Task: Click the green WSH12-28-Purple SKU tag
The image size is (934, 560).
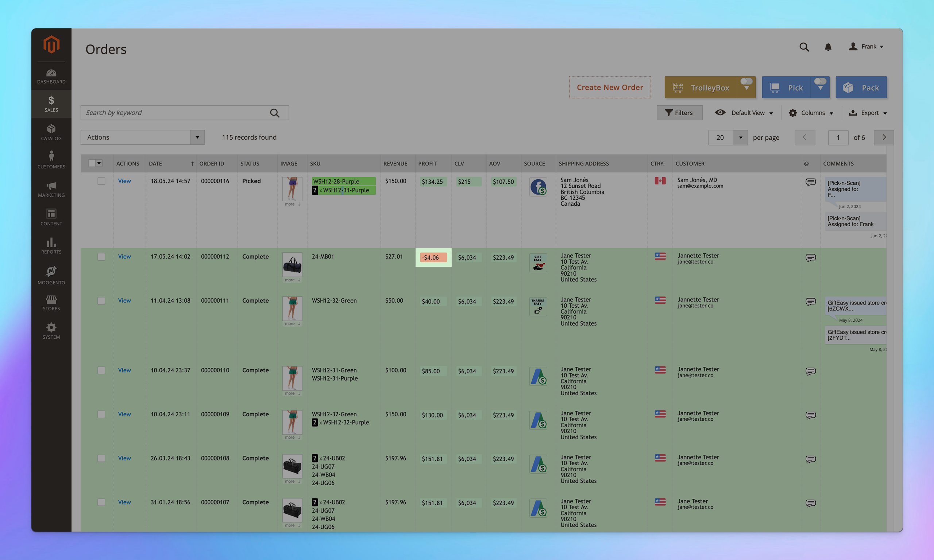Action: (344, 182)
